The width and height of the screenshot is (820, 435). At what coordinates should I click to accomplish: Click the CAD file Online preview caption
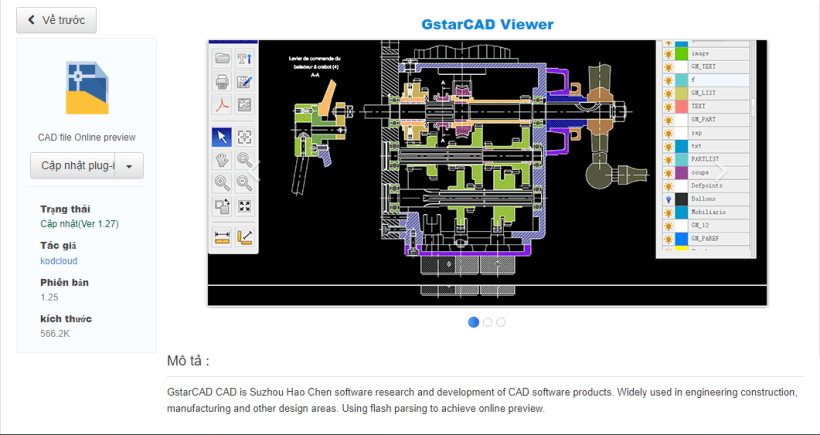[87, 138]
